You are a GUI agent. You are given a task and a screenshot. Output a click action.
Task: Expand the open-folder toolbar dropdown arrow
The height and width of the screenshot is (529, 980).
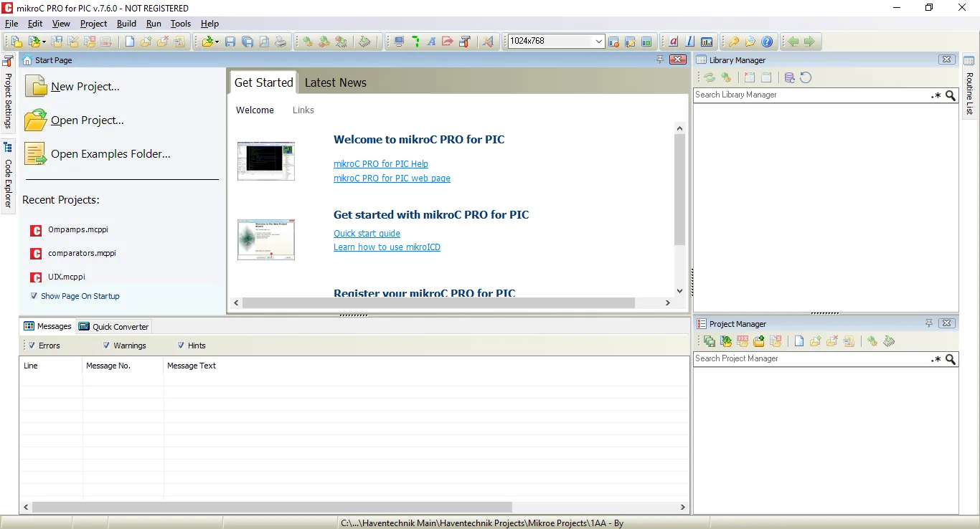(x=217, y=42)
